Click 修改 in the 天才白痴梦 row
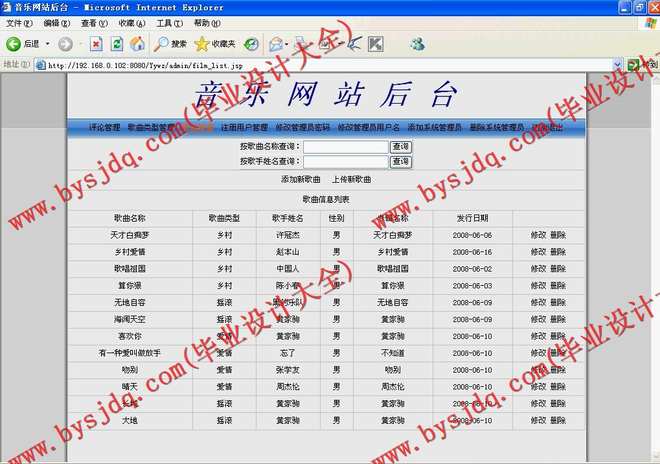This screenshot has height=464, width=660. click(x=538, y=235)
